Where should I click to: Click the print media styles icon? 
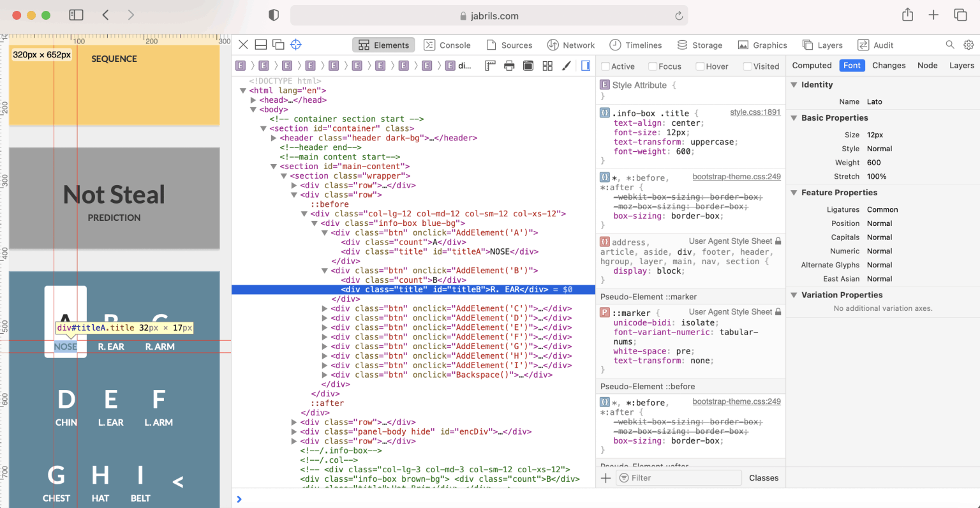(509, 66)
